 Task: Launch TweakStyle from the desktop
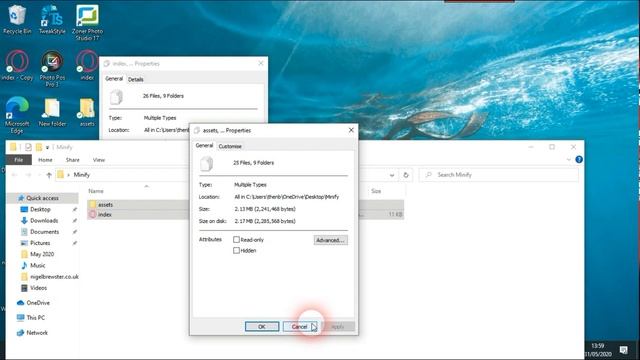(x=52, y=19)
